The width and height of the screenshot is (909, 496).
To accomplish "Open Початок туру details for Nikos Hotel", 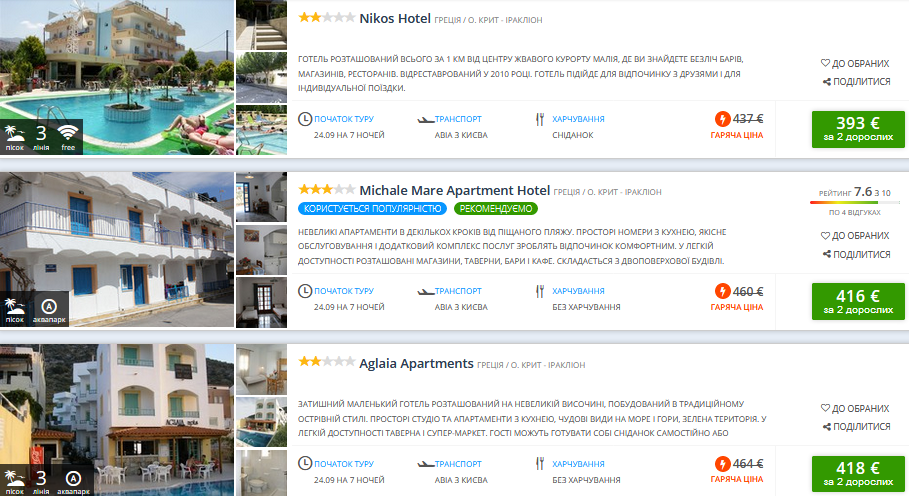I will pyautogui.click(x=344, y=119).
